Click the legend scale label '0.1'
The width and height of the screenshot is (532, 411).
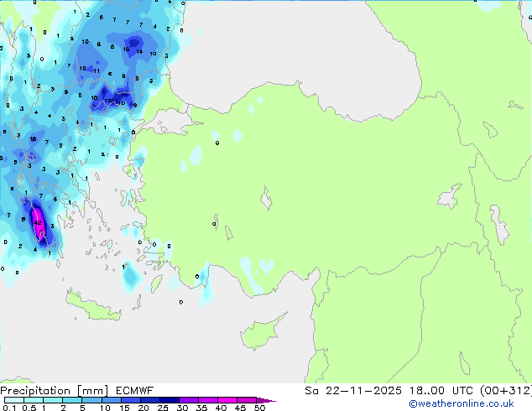click(x=9, y=408)
